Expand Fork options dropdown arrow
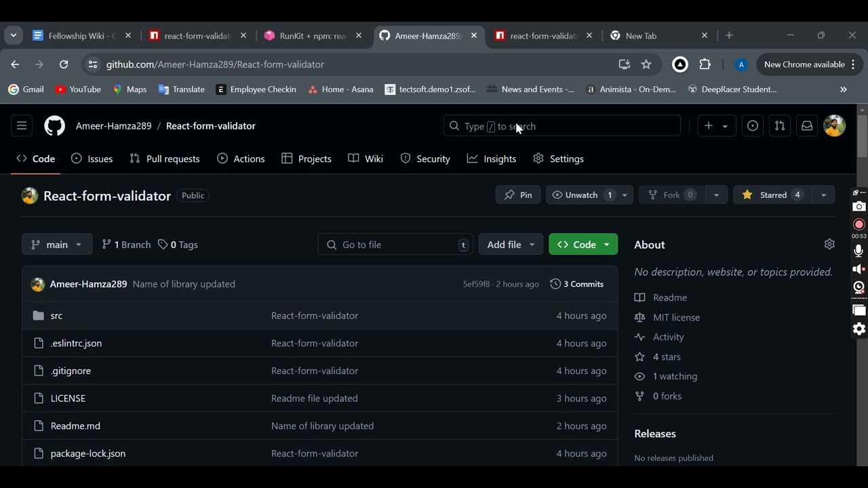The width and height of the screenshot is (868, 488). click(x=717, y=195)
